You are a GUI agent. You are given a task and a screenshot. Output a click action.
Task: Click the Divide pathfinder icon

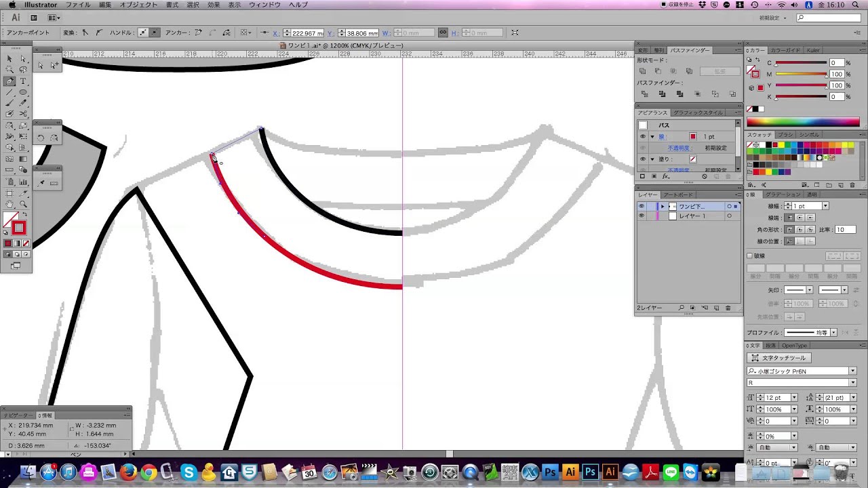(x=644, y=94)
